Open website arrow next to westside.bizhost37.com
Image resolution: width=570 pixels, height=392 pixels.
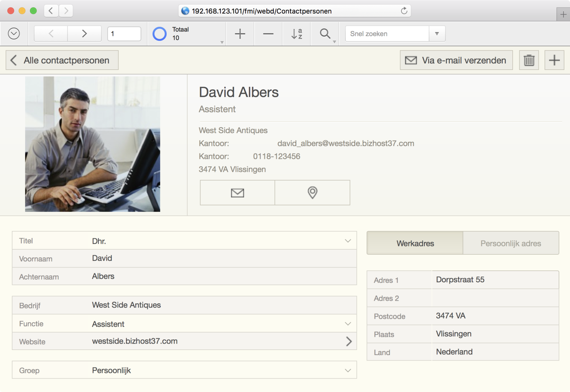pos(349,341)
